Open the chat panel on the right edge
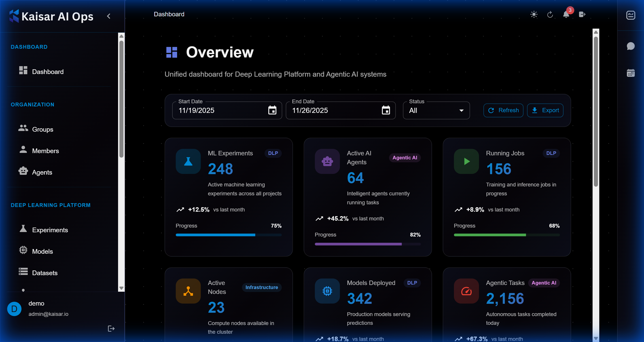The image size is (644, 342). point(631,46)
